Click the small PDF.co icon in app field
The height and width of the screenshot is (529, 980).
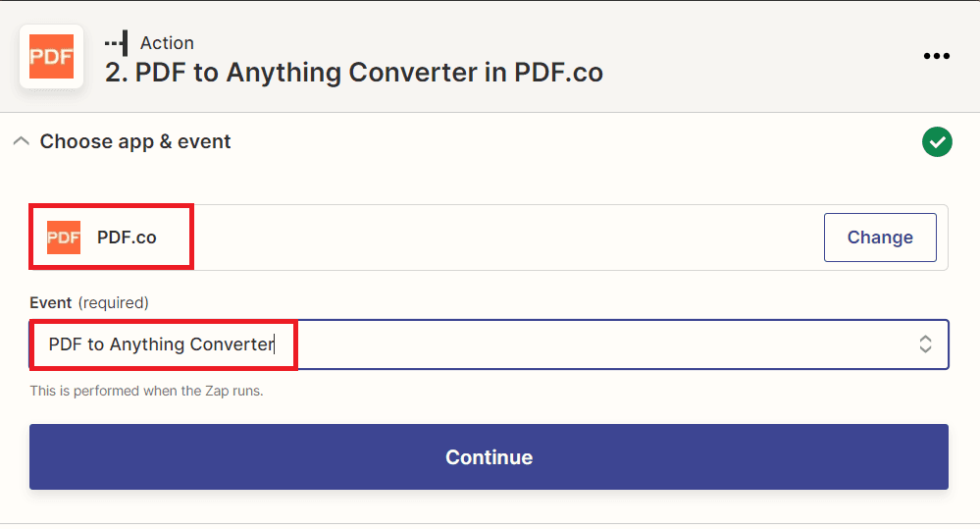pos(64,238)
